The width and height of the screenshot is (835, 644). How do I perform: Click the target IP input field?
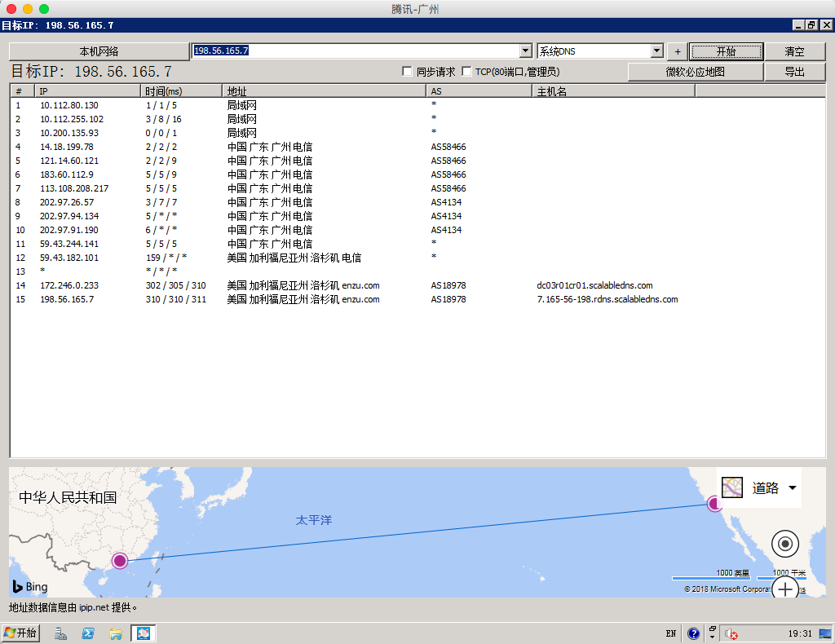click(356, 51)
